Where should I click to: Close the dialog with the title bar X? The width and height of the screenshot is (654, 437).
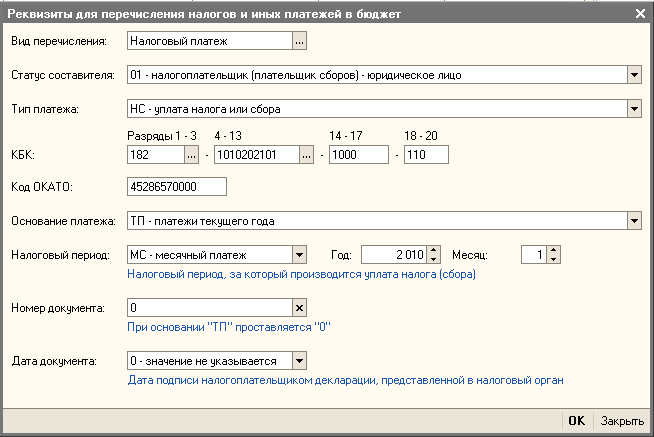640,14
